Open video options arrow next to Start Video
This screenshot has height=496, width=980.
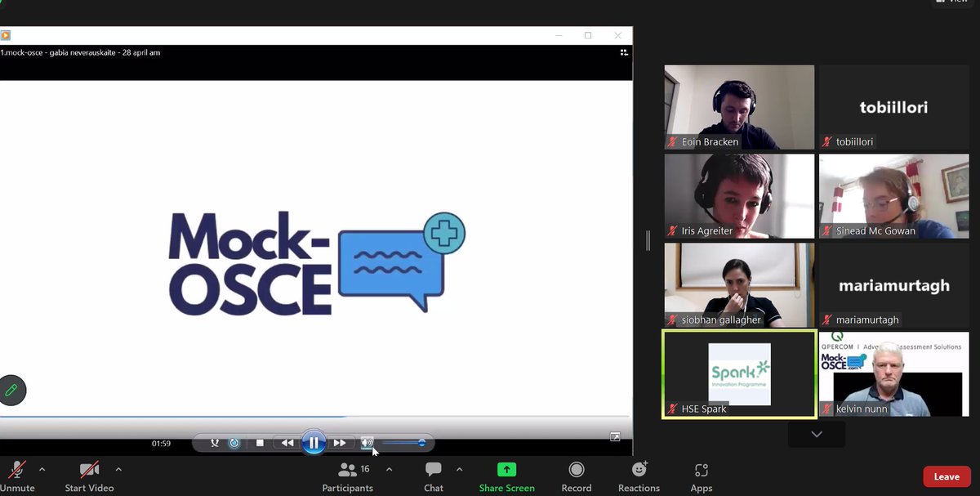118,470
